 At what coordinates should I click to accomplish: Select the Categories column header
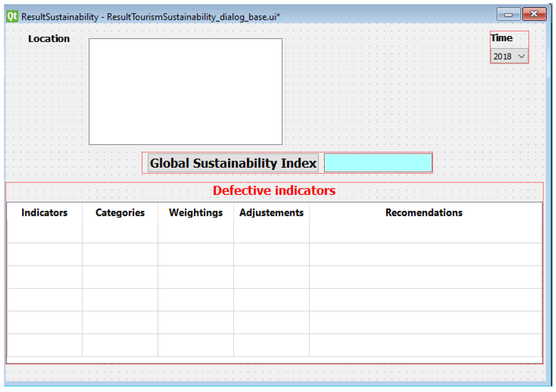(120, 213)
